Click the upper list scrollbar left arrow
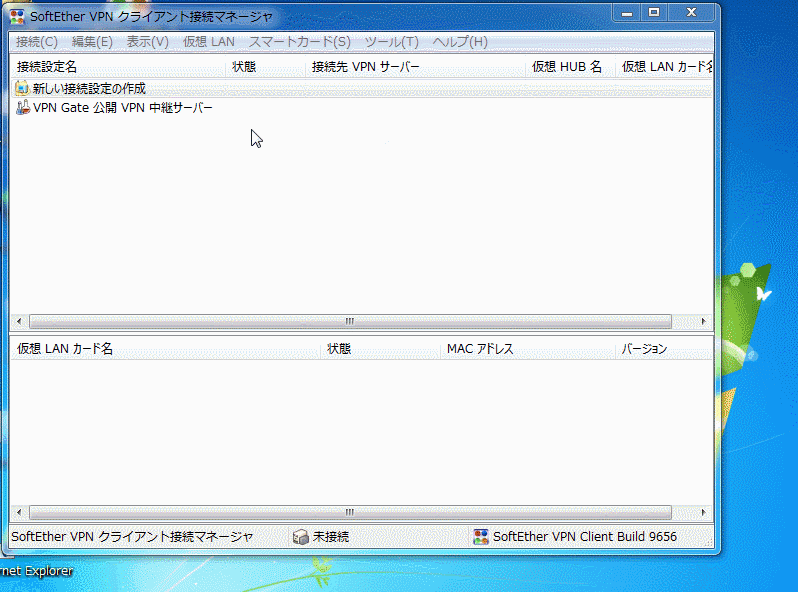The image size is (798, 592). pyautogui.click(x=19, y=321)
